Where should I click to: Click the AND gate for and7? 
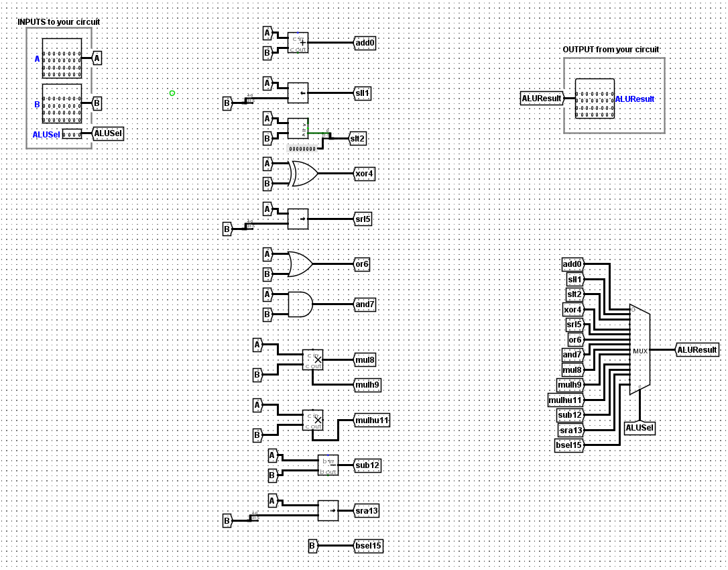click(x=300, y=303)
